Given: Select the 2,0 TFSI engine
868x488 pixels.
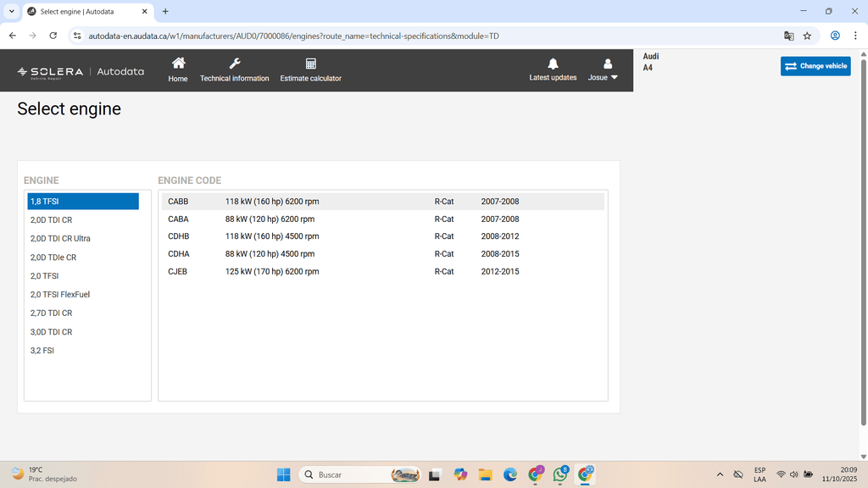Looking at the screenshot, I should [x=45, y=276].
